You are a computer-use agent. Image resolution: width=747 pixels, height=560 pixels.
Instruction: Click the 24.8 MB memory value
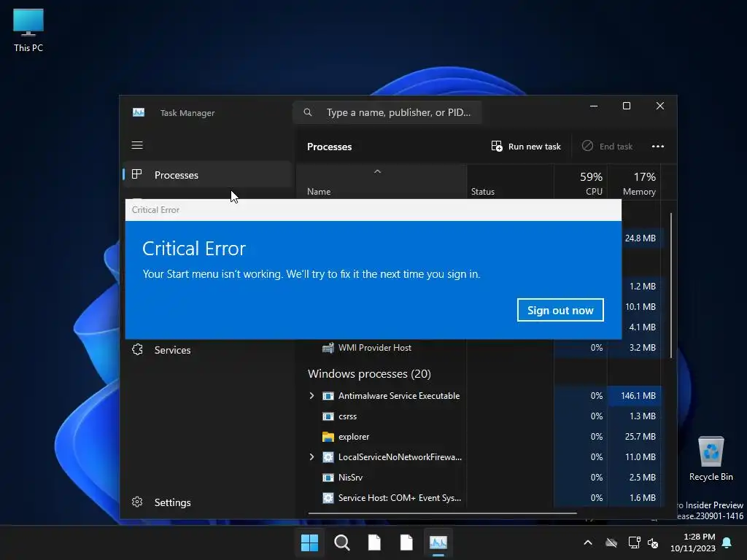pos(640,238)
